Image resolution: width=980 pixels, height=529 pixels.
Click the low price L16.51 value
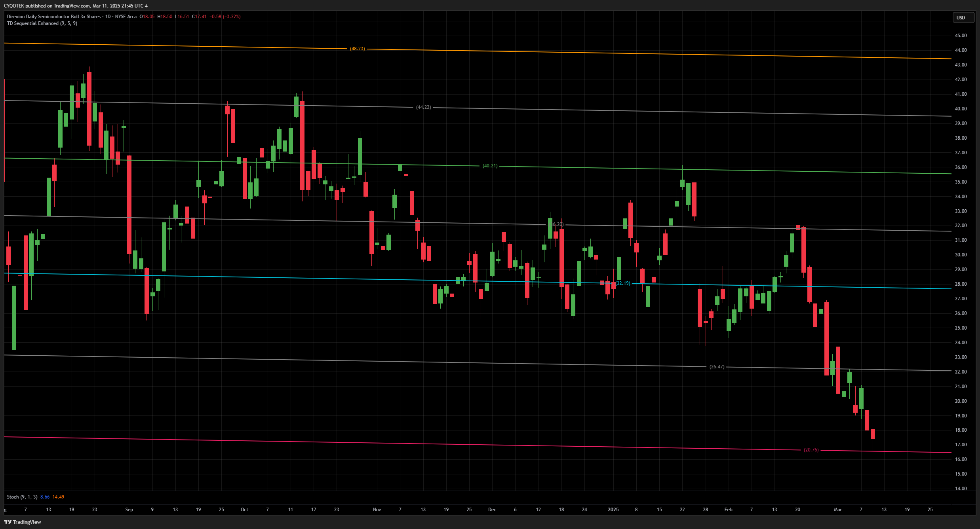(182, 17)
